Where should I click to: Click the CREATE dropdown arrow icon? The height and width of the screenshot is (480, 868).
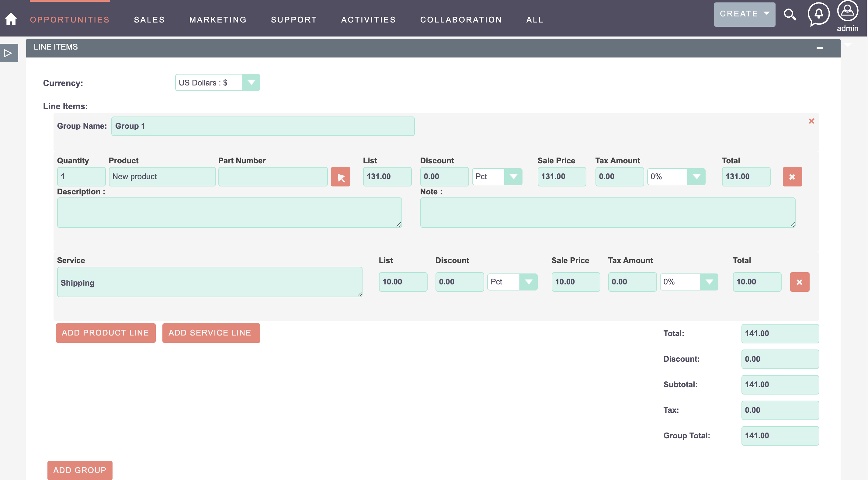pyautogui.click(x=766, y=13)
